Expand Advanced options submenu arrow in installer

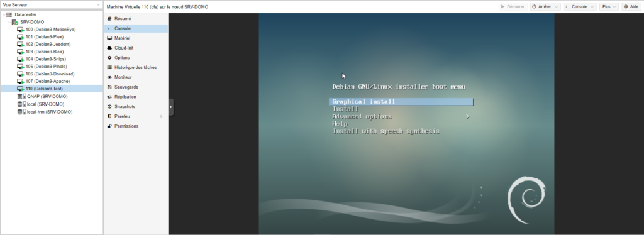[467, 116]
